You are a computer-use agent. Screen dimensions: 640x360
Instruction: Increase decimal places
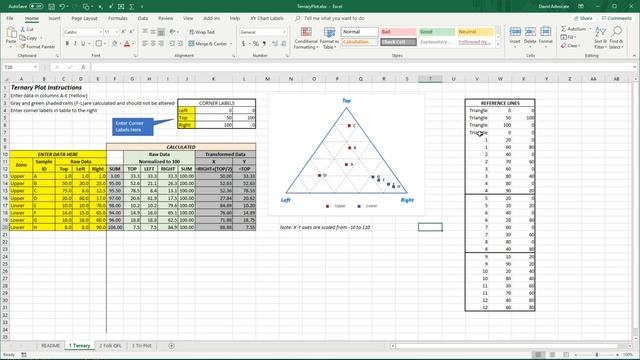pyautogui.click(x=275, y=44)
